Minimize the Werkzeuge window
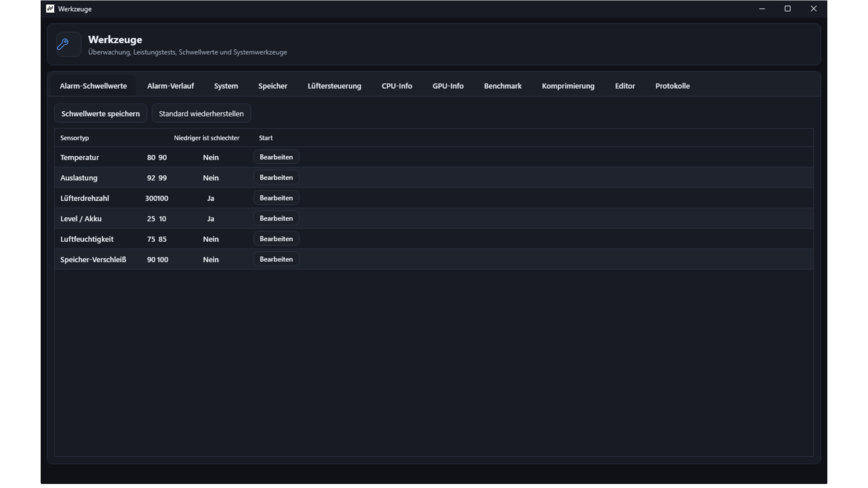Viewport: 868px width, 488px height. (x=762, y=9)
